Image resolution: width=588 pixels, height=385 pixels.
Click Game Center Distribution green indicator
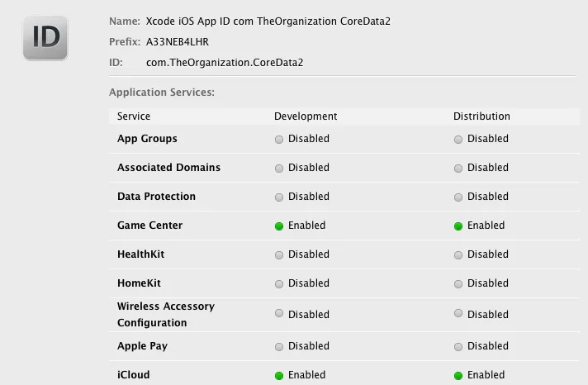click(x=458, y=226)
